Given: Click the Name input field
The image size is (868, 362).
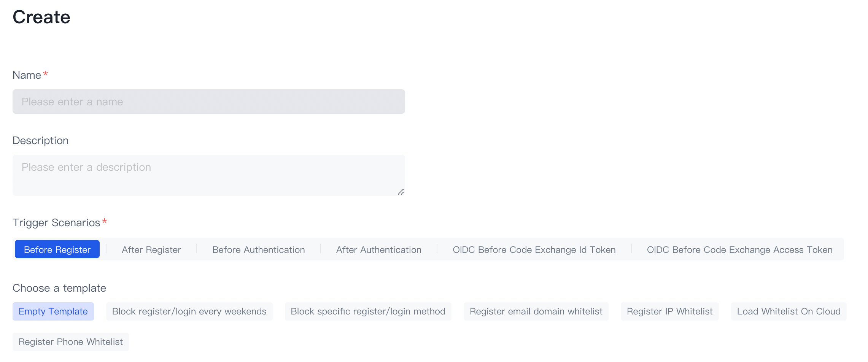Looking at the screenshot, I should click(208, 102).
